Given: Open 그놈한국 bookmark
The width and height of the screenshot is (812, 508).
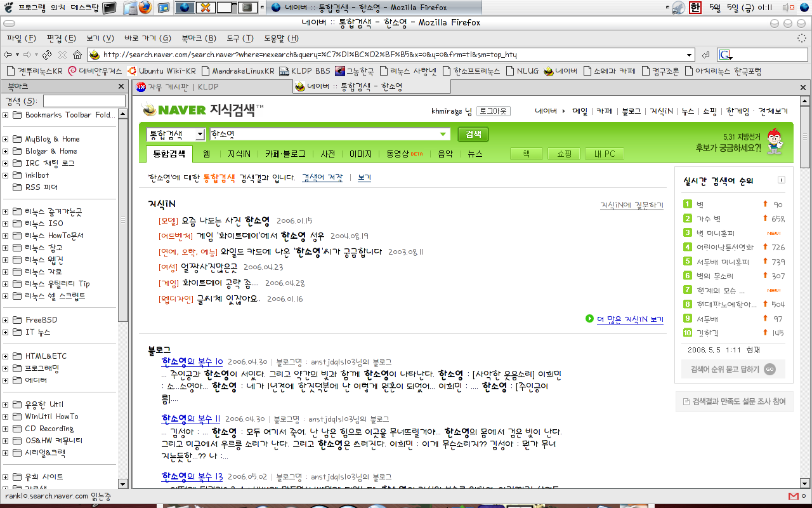Looking at the screenshot, I should click(355, 71).
